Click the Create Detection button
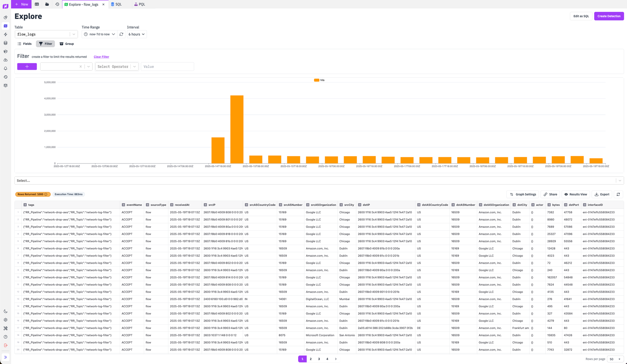This screenshot has width=627, height=364. coord(609,16)
